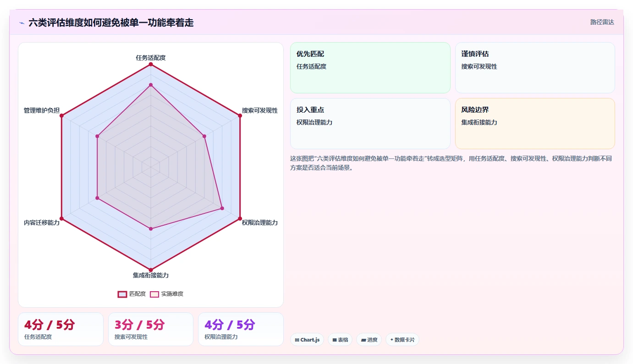The image size is (633, 364).
Task: Toggle the 实施难度 legend dataset
Action: point(167,294)
